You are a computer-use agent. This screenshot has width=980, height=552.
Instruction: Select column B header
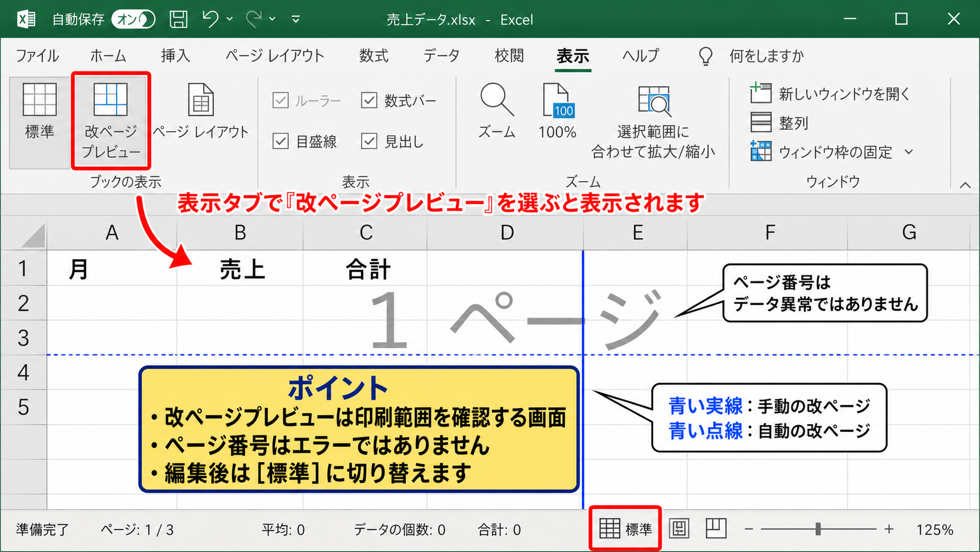[x=240, y=233]
